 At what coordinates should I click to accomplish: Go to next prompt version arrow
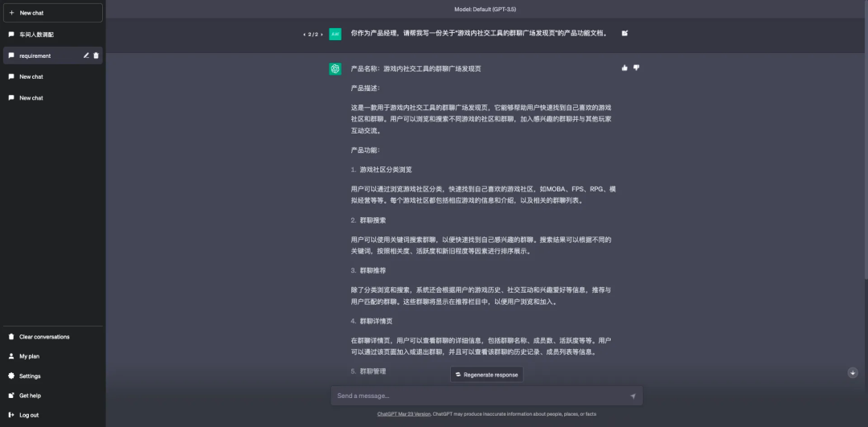tap(321, 35)
